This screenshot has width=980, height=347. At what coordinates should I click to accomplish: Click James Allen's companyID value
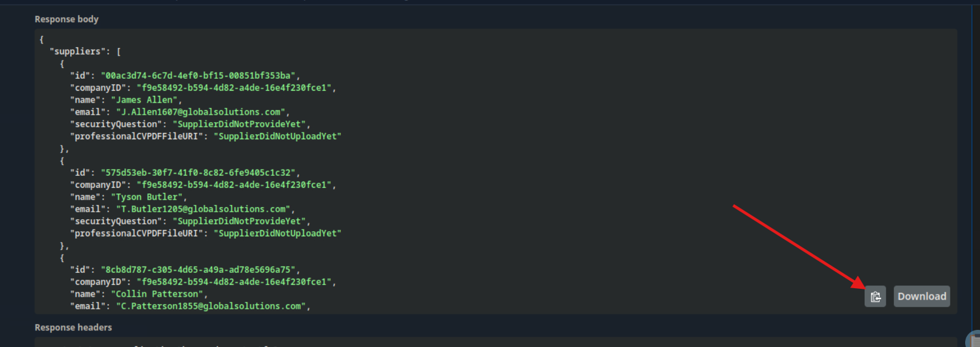click(x=234, y=88)
